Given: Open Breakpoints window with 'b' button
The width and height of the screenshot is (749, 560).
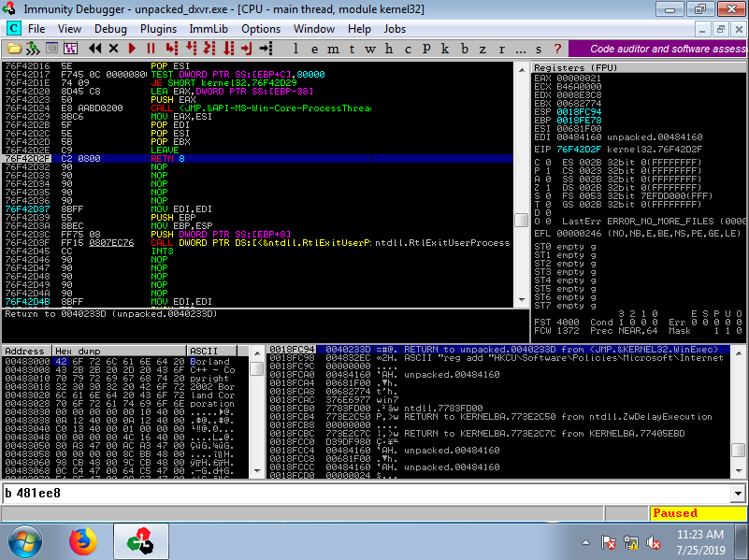Looking at the screenshot, I should [465, 49].
